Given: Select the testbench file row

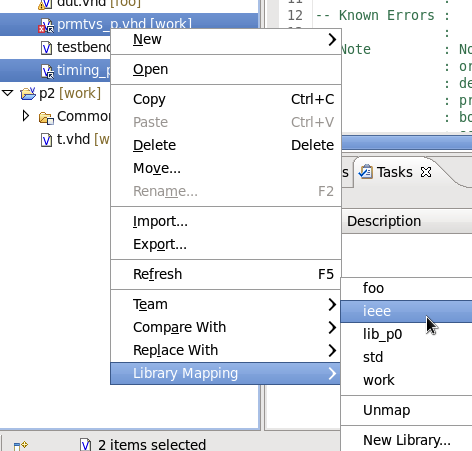Looking at the screenshot, I should pyautogui.click(x=83, y=47).
